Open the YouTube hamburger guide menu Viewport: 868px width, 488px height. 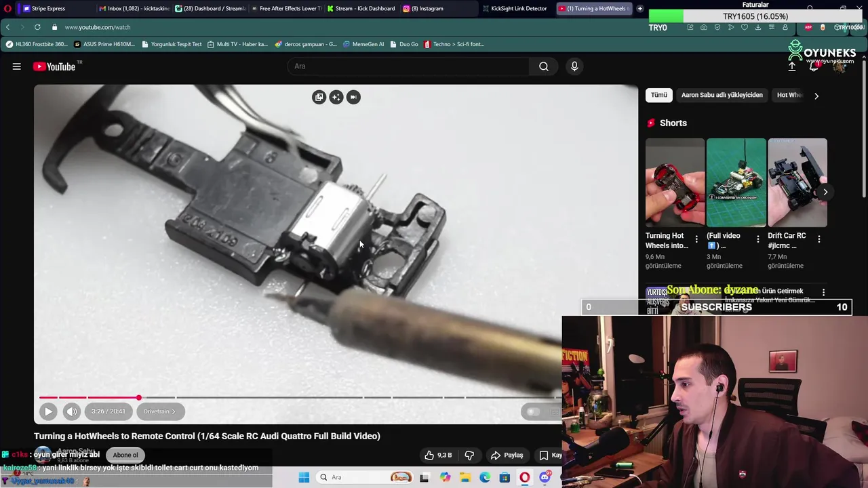click(x=16, y=66)
